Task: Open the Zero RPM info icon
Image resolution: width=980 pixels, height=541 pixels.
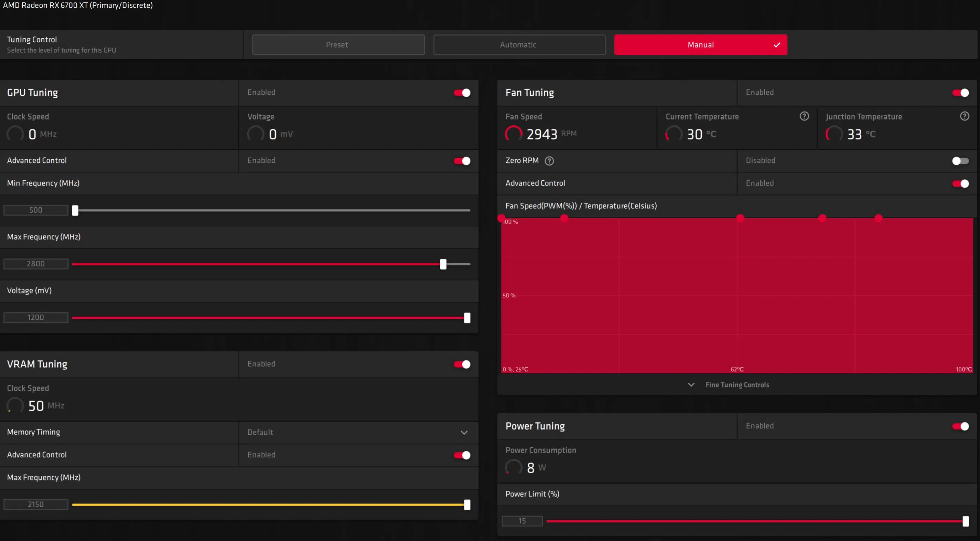Action: click(549, 161)
